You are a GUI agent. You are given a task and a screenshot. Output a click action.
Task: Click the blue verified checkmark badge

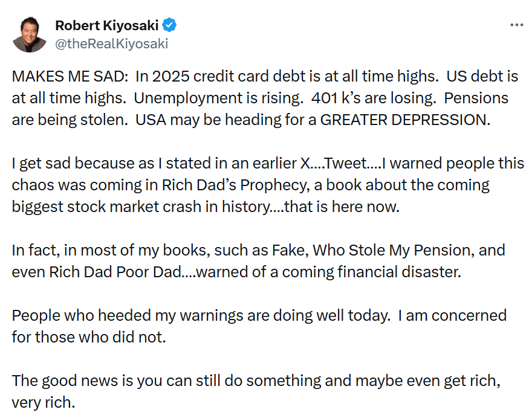coord(169,25)
